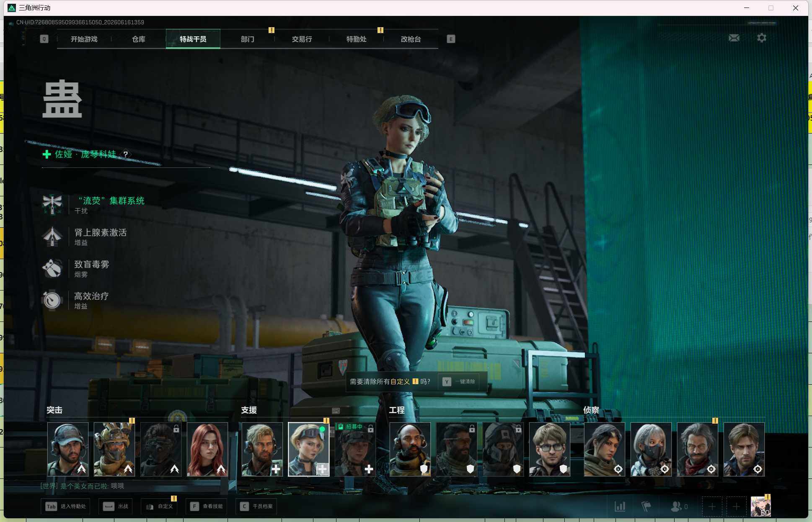The width and height of the screenshot is (812, 522).
Task: Click the 佐娅·庞琴科娃 operator name
Action: (85, 154)
